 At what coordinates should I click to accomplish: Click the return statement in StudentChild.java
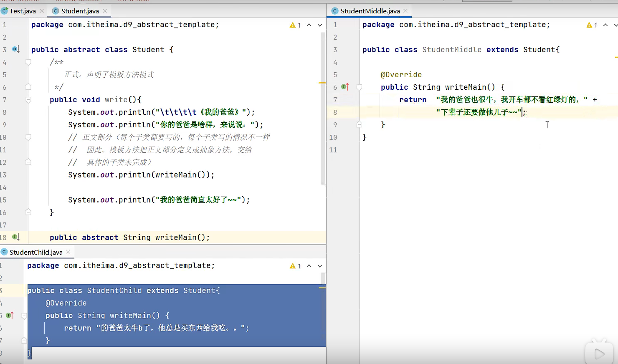[157, 328]
